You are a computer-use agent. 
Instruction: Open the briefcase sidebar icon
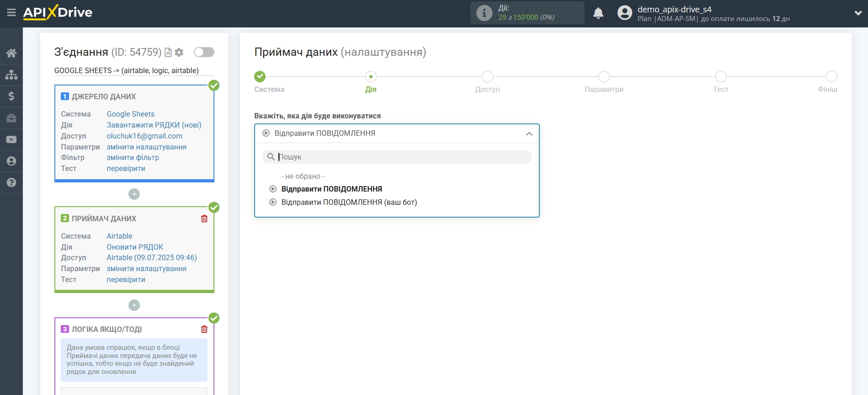click(11, 118)
